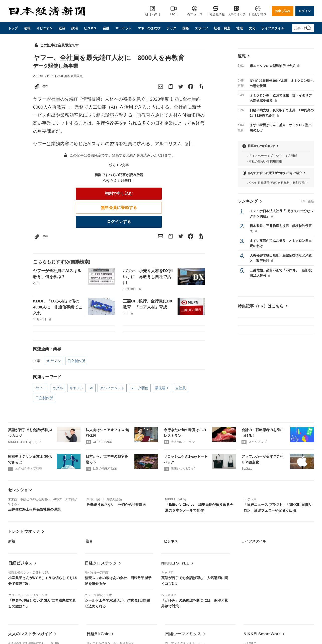Open 日経クロステック section heading
Screen dimensions: 322x644
click(x=103, y=563)
